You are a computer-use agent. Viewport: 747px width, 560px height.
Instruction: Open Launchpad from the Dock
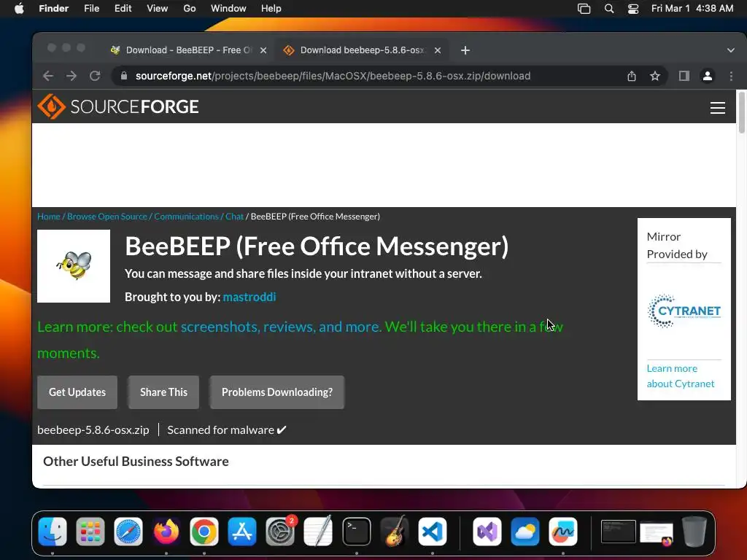[90, 531]
